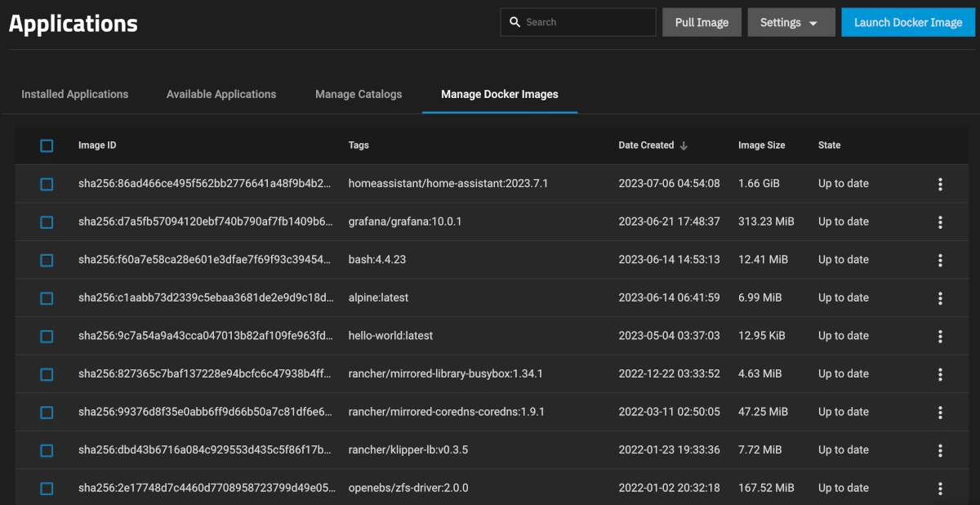Click the Launch Docker Image button
980x505 pixels.
pos(908,22)
